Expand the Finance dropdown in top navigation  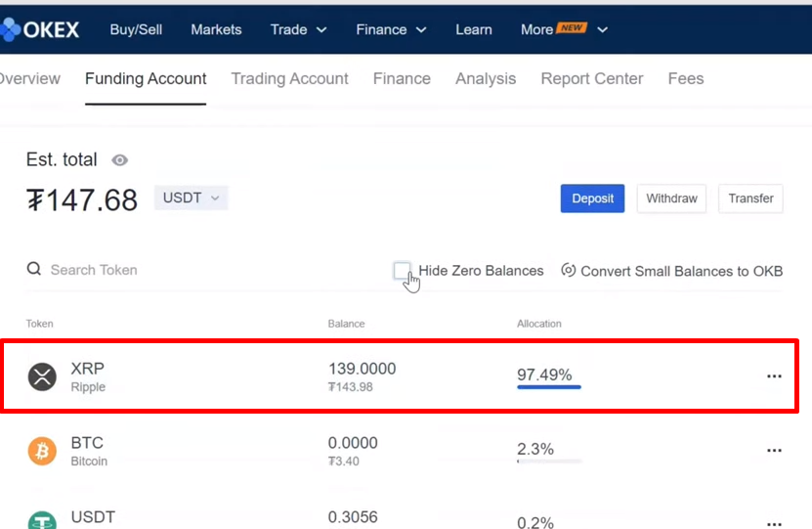coord(391,29)
